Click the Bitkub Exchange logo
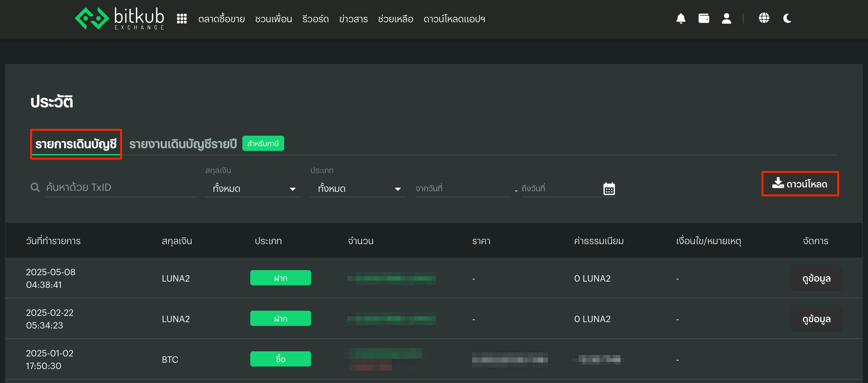The image size is (868, 383). pos(119,18)
